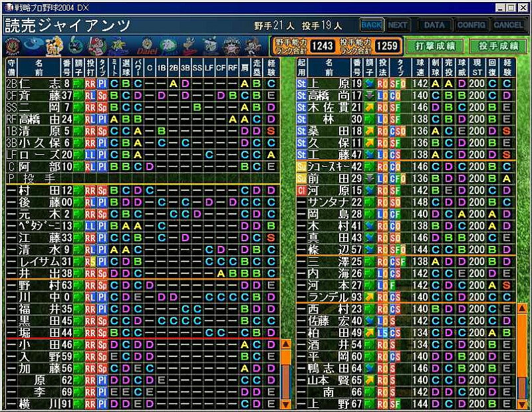
Task: Click the fielder list scroll-down arrow
Action: (286, 404)
